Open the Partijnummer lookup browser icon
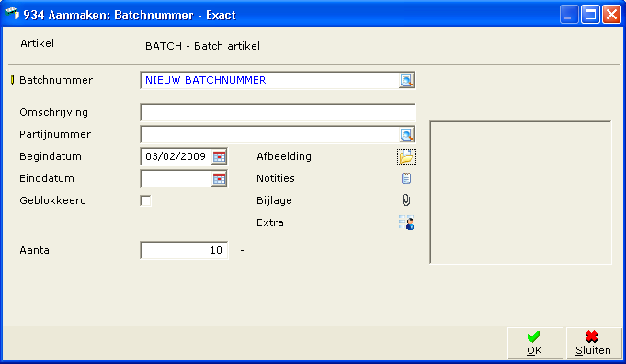 (x=406, y=135)
